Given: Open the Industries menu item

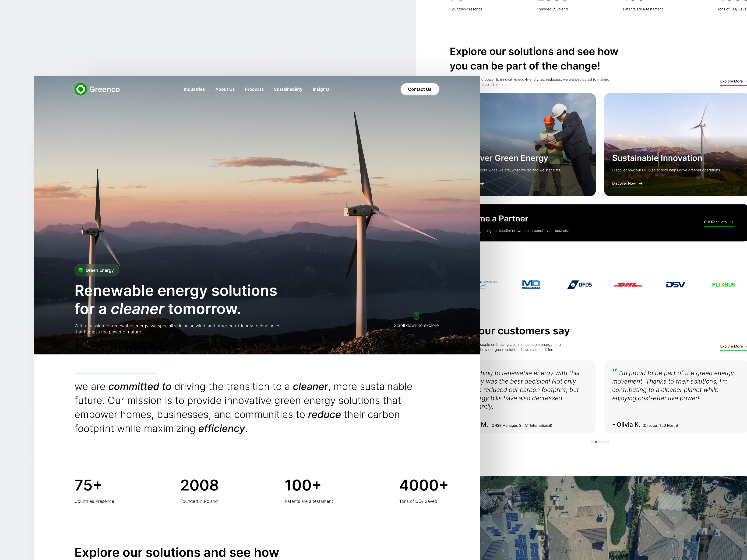Looking at the screenshot, I should pos(194,89).
